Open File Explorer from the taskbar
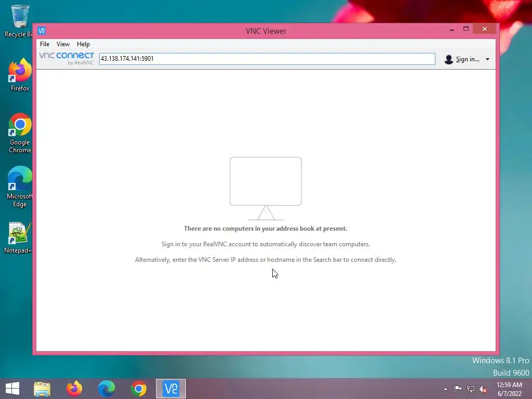Image resolution: width=532 pixels, height=399 pixels. 42,389
